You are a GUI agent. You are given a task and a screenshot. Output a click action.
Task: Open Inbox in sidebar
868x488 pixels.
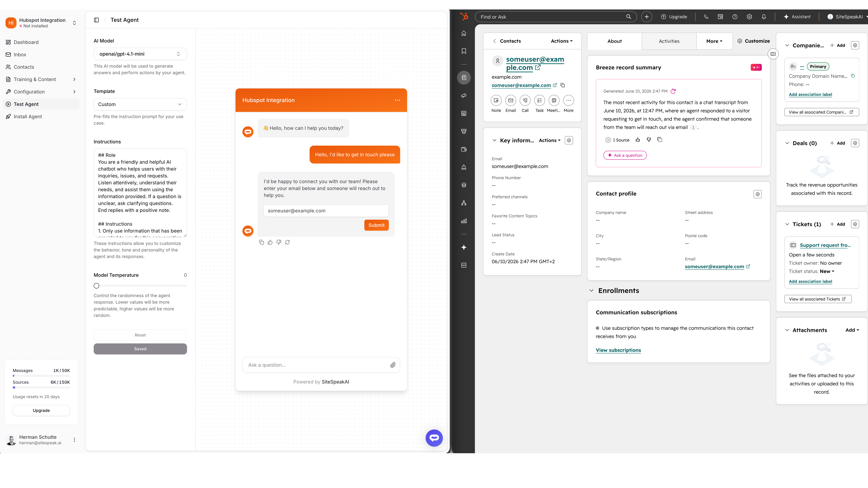[41, 55]
